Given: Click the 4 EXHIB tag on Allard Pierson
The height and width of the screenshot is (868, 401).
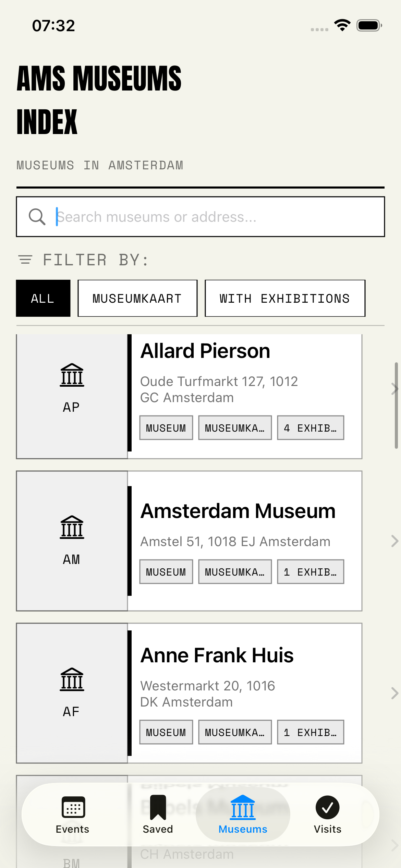Looking at the screenshot, I should click(x=311, y=428).
